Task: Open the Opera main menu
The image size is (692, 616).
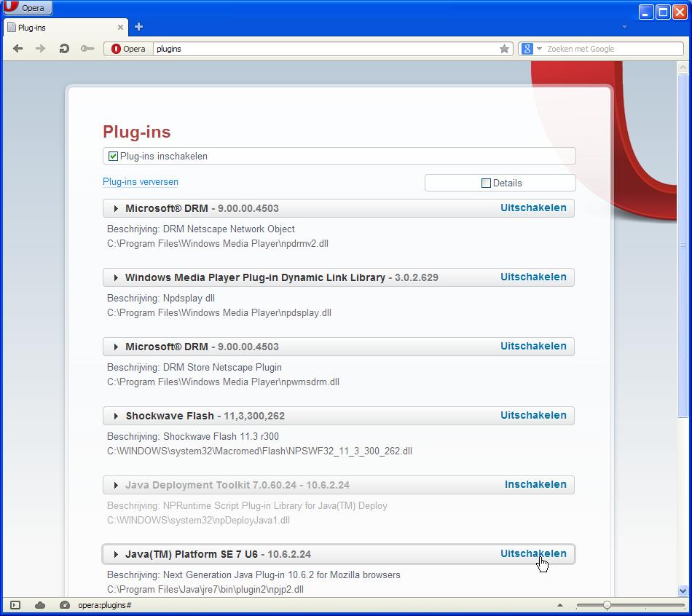Action: 27,8
